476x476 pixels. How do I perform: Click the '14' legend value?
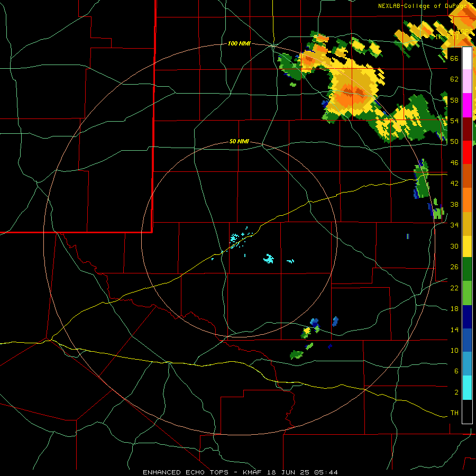pos(454,329)
